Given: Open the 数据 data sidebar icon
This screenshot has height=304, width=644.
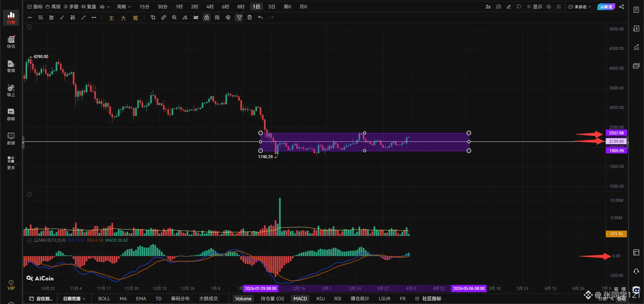Looking at the screenshot, I should pyautogui.click(x=11, y=138).
